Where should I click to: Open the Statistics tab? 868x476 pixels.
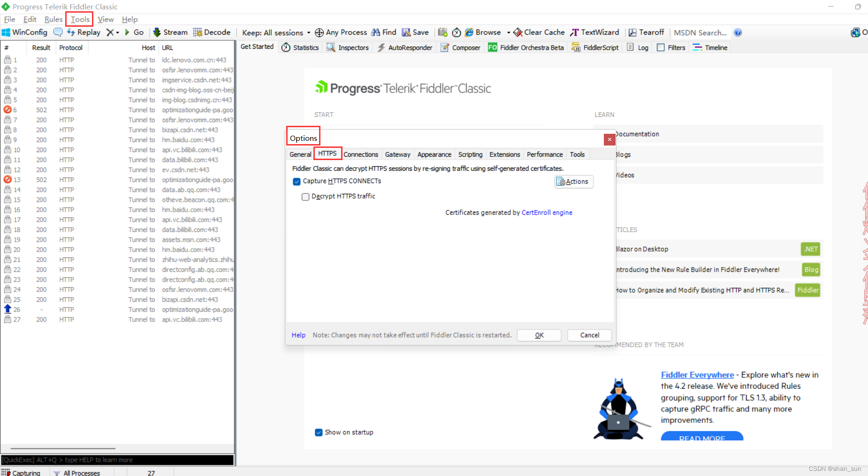300,47
